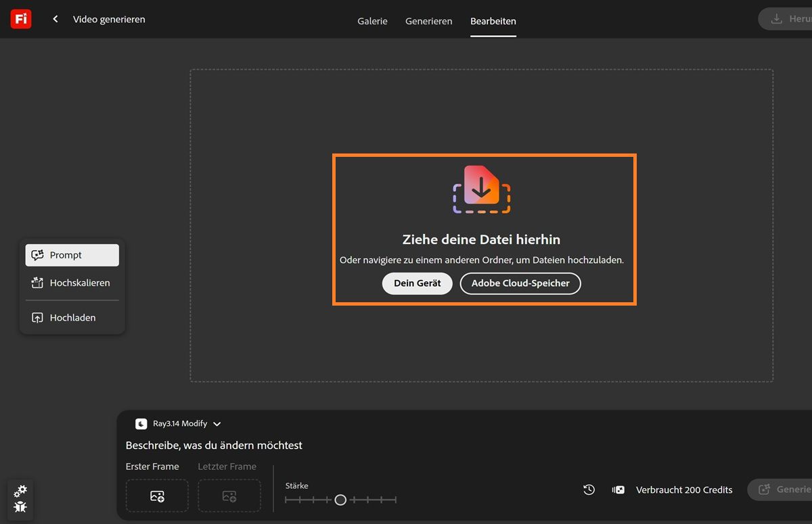
Task: Click the Verbraucht 200 Credits text
Action: [x=684, y=490]
